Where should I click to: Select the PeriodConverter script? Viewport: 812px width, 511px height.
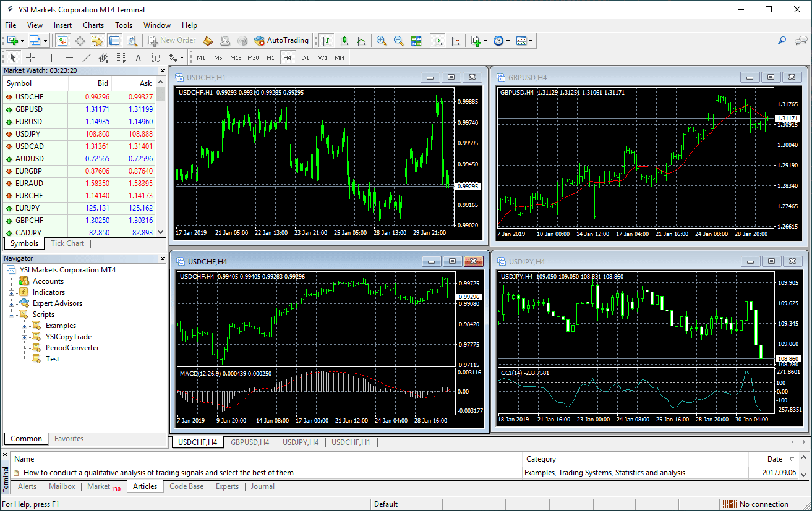[x=72, y=348]
